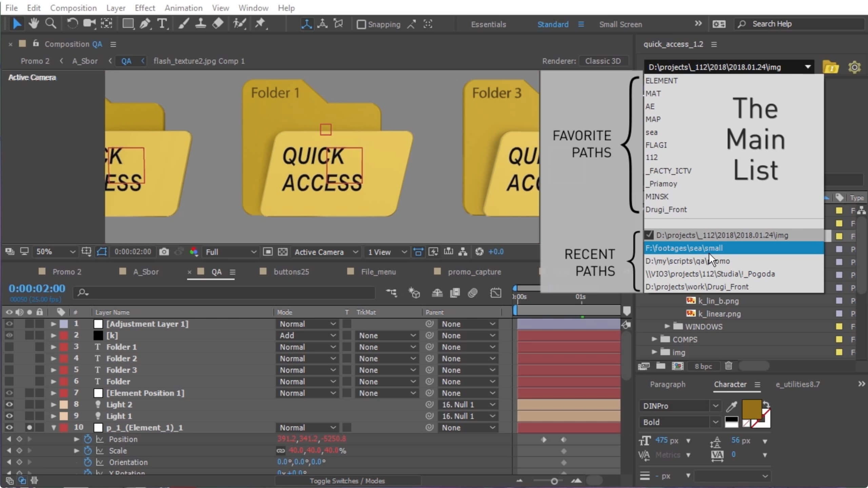Select the Puppet Pin tool
The width and height of the screenshot is (868, 488).
point(260,24)
